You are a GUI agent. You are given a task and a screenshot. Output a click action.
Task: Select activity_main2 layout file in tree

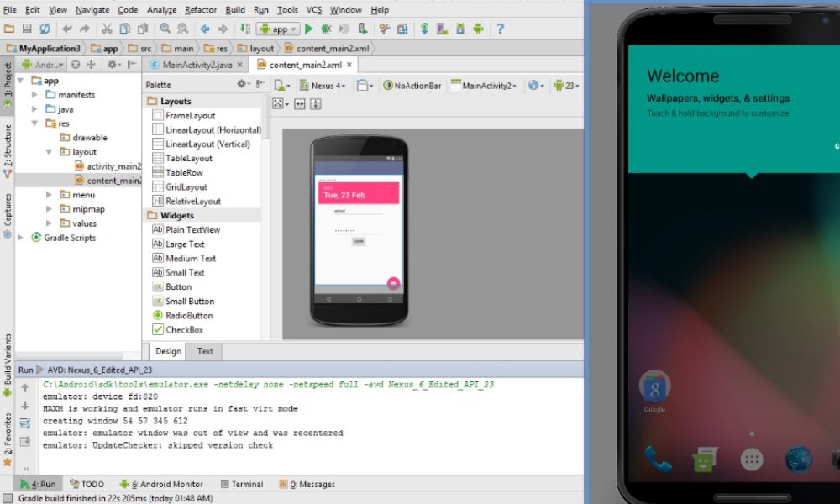pos(108,166)
